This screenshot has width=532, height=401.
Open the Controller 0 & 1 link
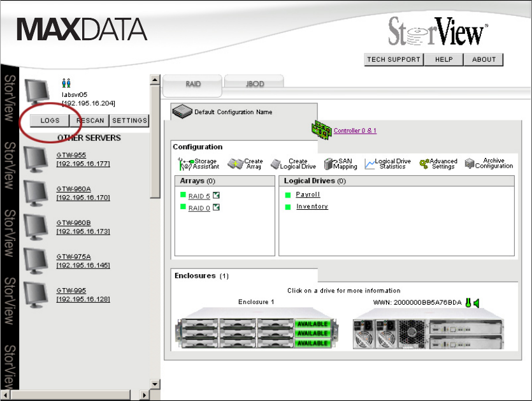coord(355,131)
